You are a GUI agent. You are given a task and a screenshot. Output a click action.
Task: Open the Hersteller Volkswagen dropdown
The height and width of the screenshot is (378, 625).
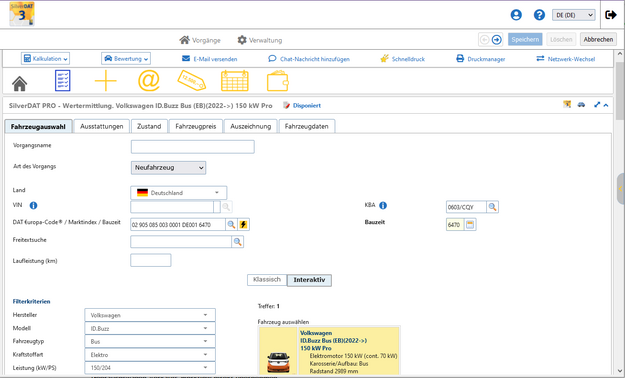click(x=150, y=315)
